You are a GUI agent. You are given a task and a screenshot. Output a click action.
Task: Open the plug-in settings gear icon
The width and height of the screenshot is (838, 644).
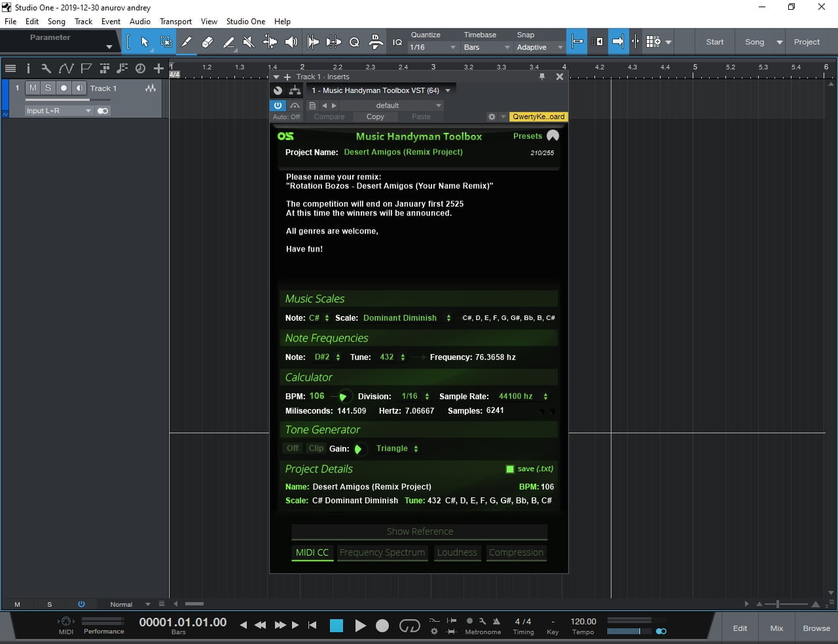click(492, 116)
